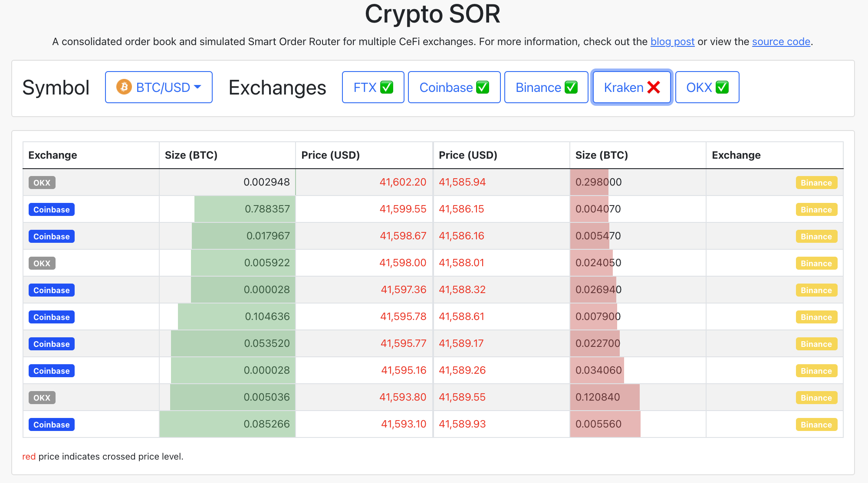This screenshot has height=483, width=868.
Task: Click the Coinbase badge in the 41,593.10 row
Action: pos(52,424)
